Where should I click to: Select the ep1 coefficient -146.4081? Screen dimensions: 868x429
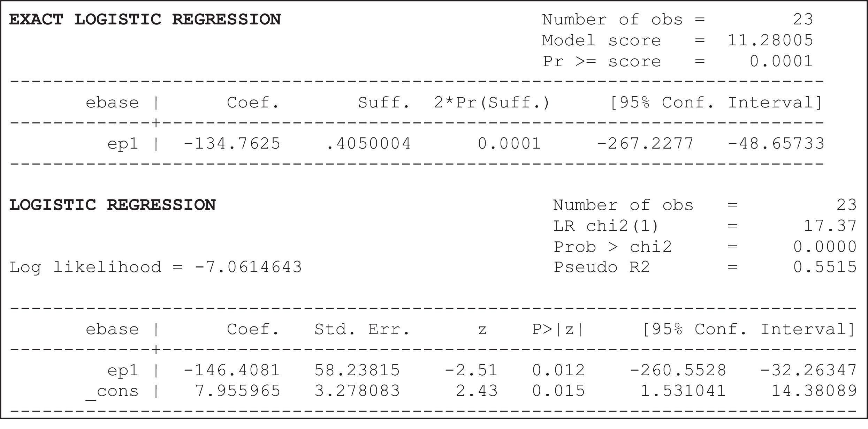pyautogui.click(x=232, y=370)
